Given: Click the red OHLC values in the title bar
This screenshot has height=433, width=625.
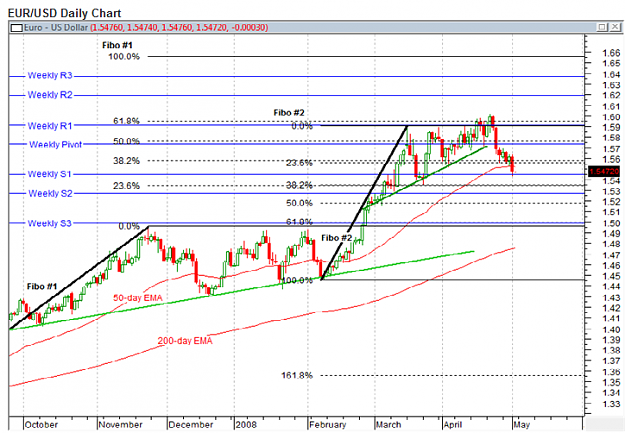Looking at the screenshot, I should (179, 28).
